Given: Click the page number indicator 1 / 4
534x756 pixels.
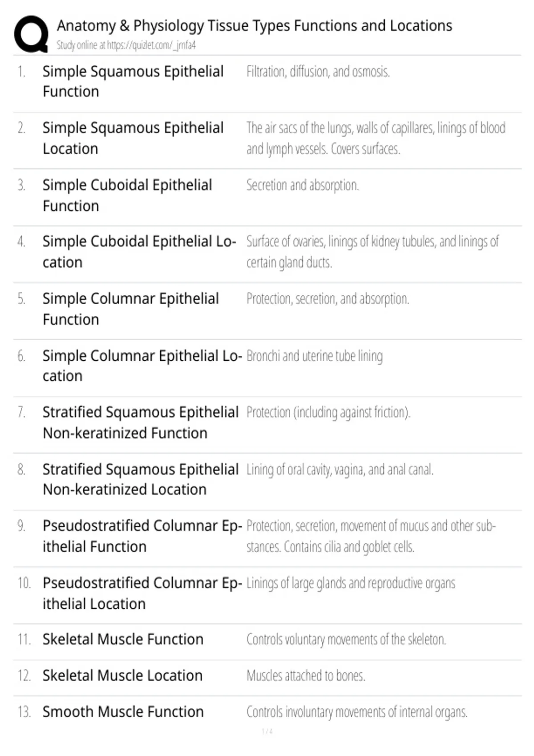Looking at the screenshot, I should 267,731.
